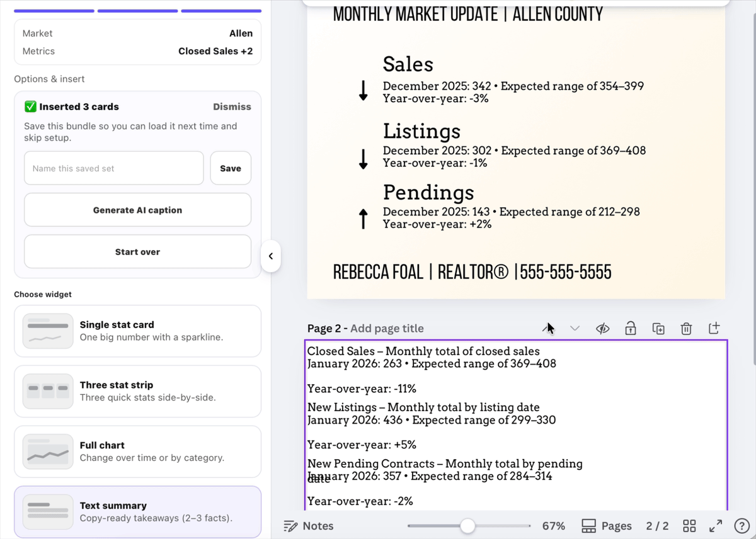The height and width of the screenshot is (539, 756).
Task: Collapse the left sidebar panel
Action: coord(270,256)
